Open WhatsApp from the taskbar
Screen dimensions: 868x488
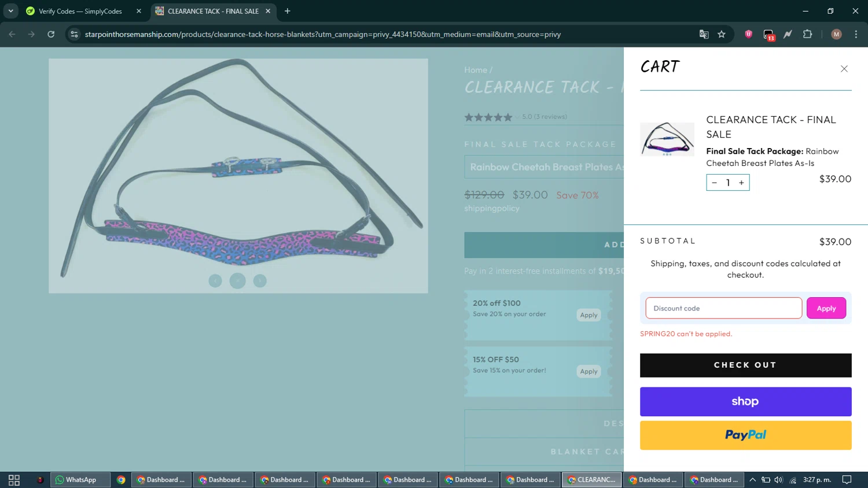[x=80, y=480]
